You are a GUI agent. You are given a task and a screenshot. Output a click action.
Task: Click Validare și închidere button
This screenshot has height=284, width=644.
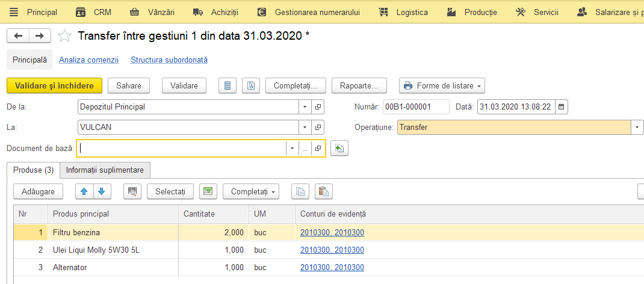[54, 86]
